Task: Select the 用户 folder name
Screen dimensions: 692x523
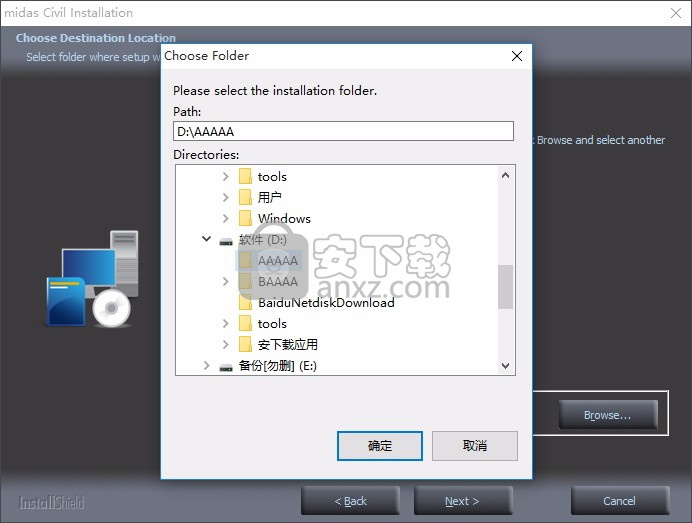Action: [269, 197]
